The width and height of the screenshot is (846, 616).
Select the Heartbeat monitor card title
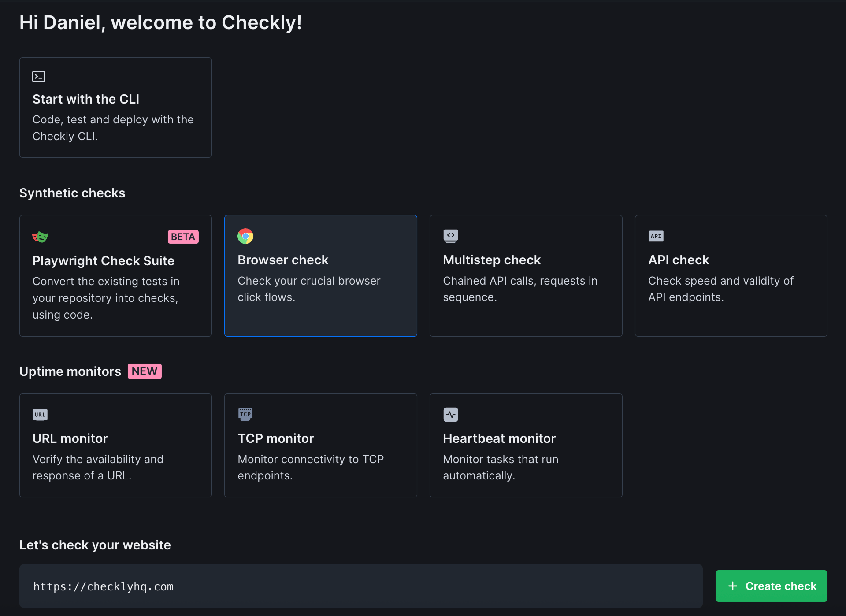(499, 438)
